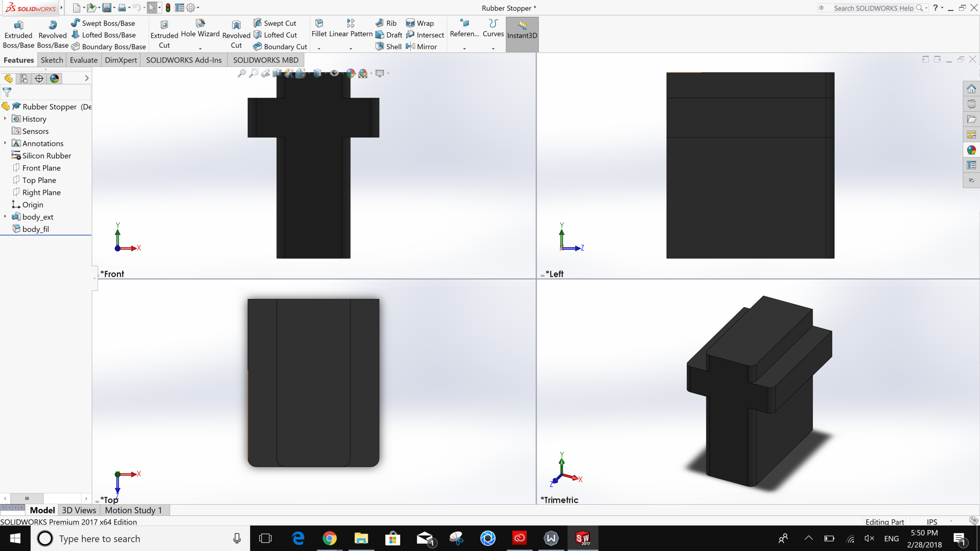Toggle the Hide/Show Items eye icon
The image size is (980, 551).
(334, 73)
